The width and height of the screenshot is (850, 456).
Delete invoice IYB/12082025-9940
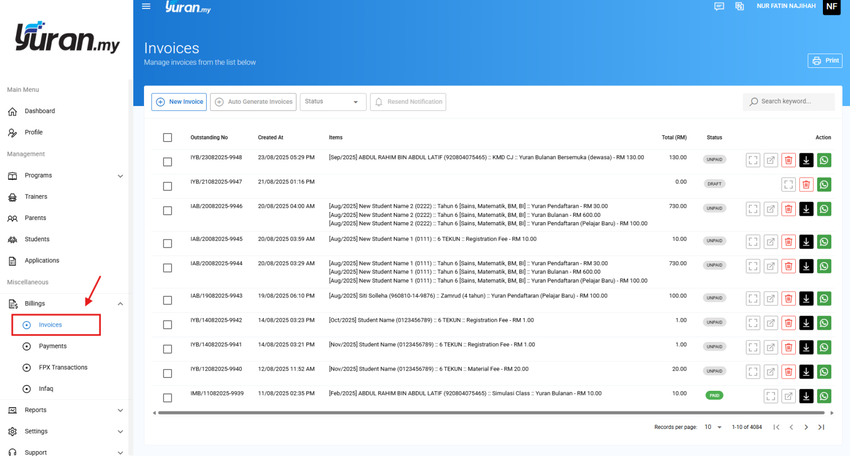click(788, 371)
